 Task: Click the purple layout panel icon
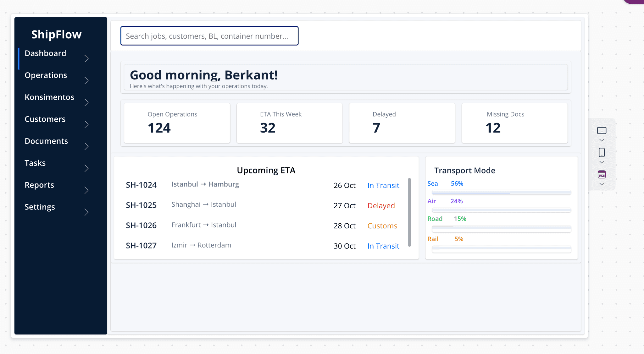602,175
